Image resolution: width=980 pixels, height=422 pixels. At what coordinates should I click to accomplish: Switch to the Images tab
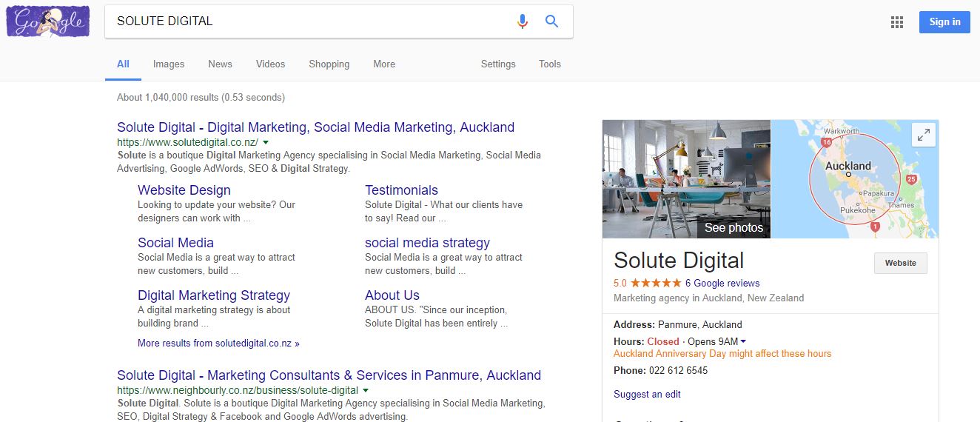tap(169, 64)
